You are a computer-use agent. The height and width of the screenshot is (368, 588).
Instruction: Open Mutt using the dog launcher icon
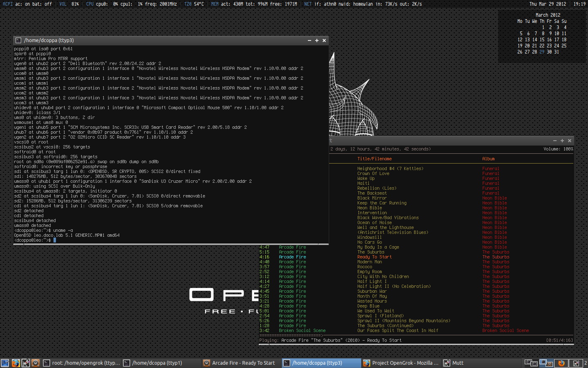click(26, 363)
